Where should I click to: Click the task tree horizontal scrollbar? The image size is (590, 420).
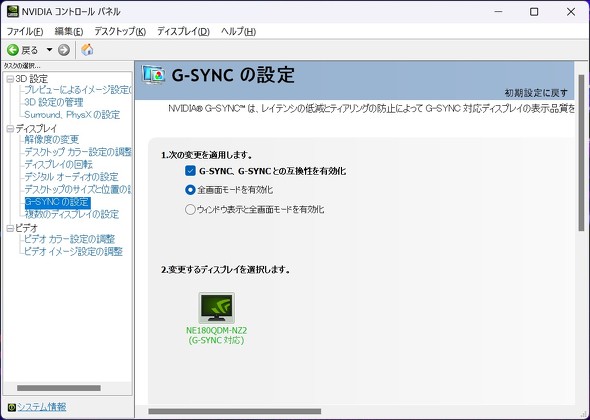[59, 388]
